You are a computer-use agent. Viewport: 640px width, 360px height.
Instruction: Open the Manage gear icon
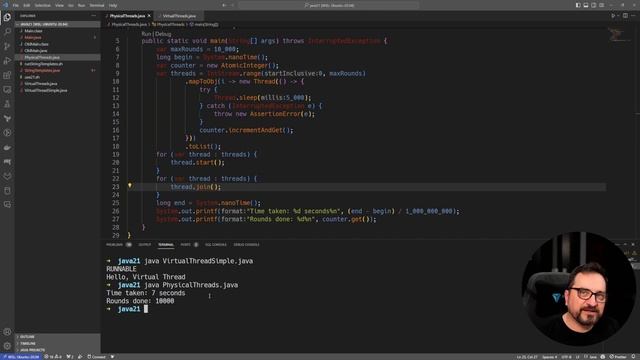(7, 346)
